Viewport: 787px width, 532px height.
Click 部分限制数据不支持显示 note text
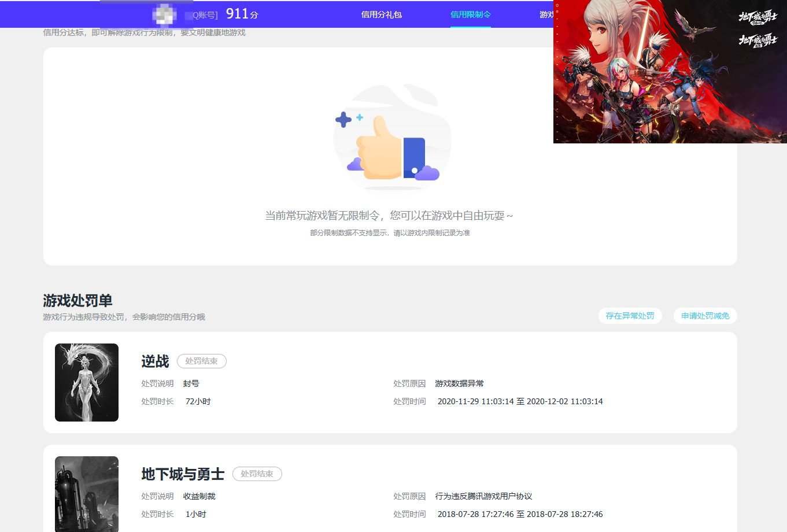[390, 233]
